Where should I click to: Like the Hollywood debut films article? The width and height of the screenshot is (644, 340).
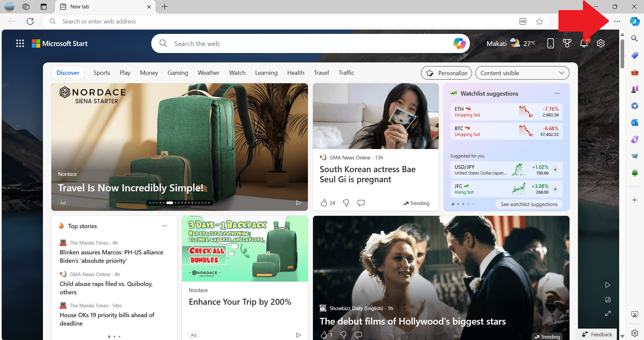tap(324, 335)
